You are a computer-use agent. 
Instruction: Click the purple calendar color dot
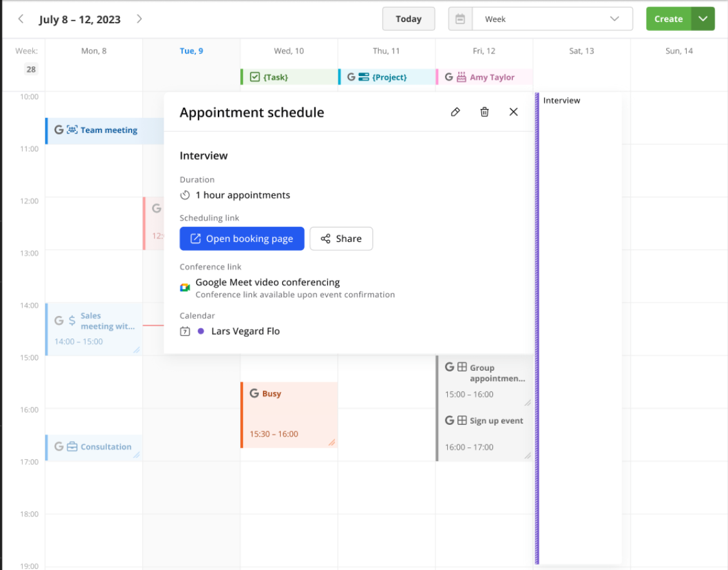click(x=201, y=331)
